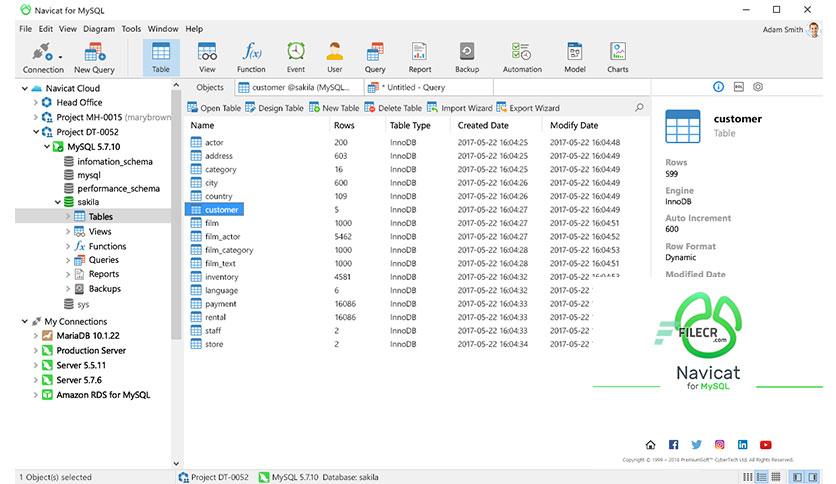Select the View toolbar icon
This screenshot has height=484, width=836.
click(207, 58)
